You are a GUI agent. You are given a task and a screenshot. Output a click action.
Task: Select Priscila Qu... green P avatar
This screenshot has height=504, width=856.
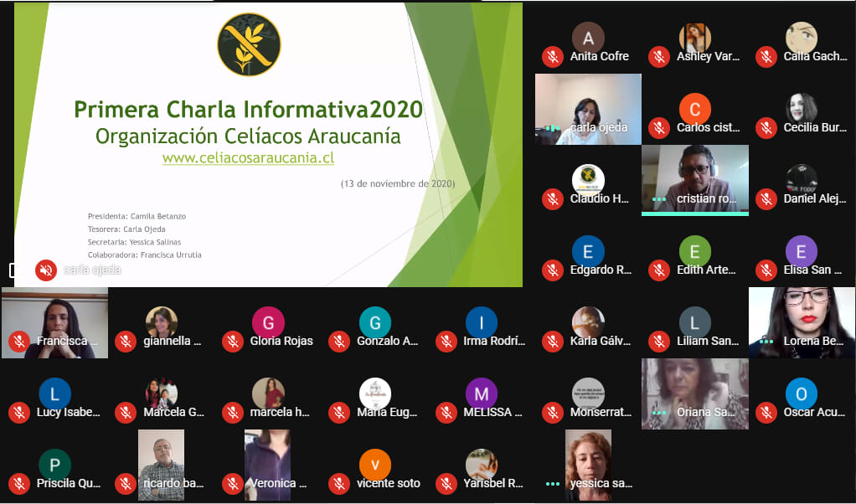pos(55,465)
